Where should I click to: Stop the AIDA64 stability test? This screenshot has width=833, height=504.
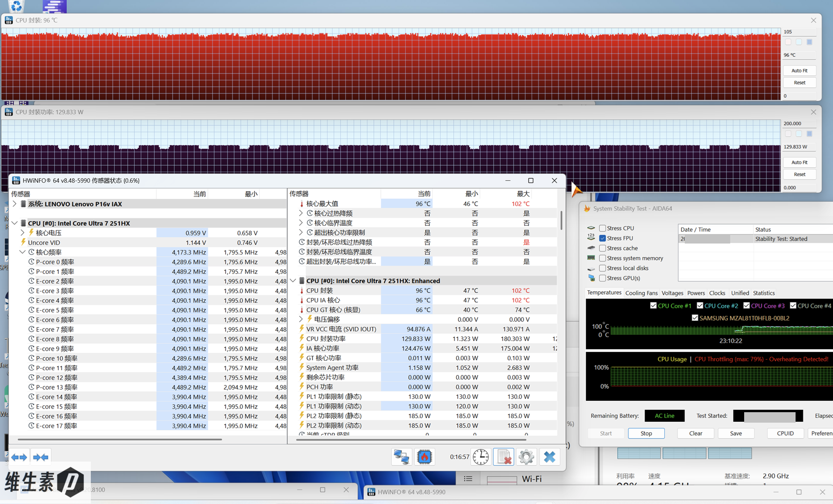click(646, 433)
